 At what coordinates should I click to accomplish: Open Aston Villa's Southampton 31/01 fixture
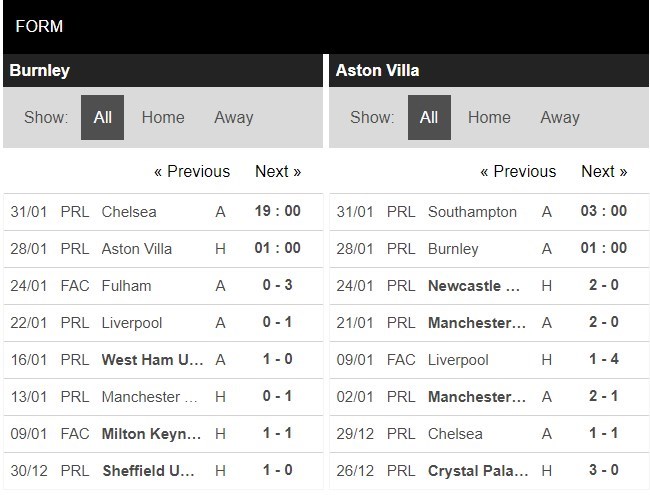(x=489, y=212)
